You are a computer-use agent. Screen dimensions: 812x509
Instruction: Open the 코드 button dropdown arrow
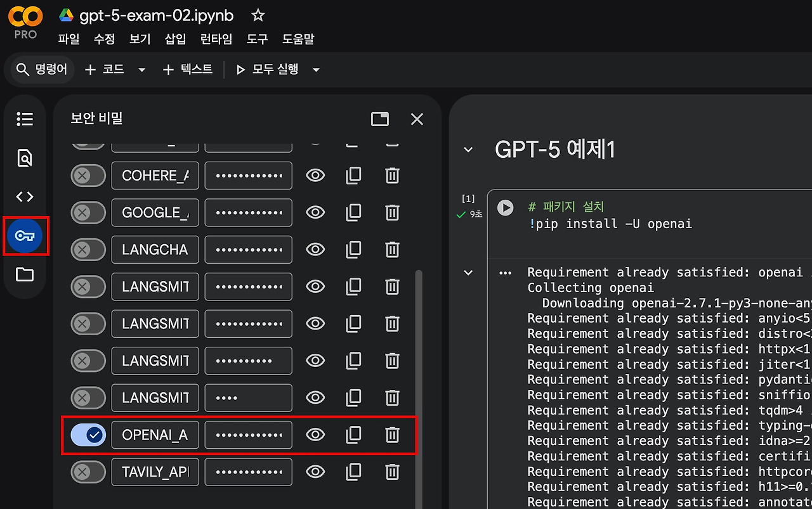tap(142, 70)
